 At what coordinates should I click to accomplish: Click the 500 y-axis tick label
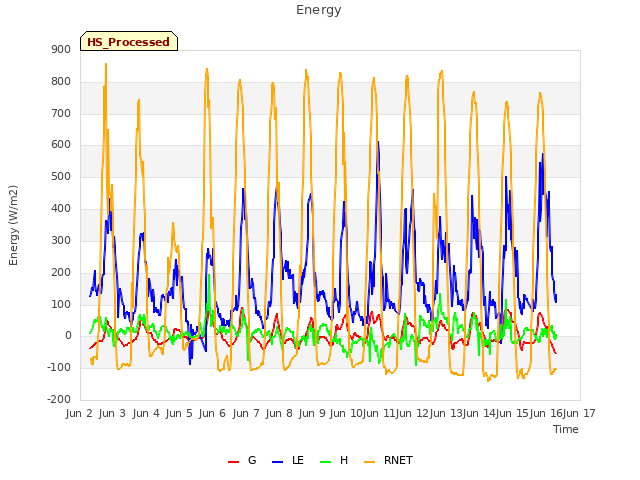61,177
